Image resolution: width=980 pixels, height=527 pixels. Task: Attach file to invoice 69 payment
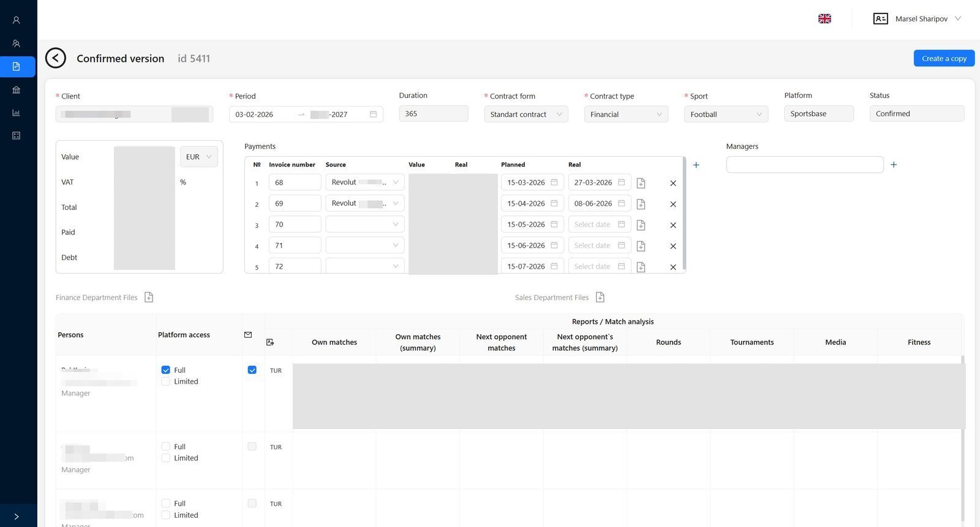tap(641, 204)
